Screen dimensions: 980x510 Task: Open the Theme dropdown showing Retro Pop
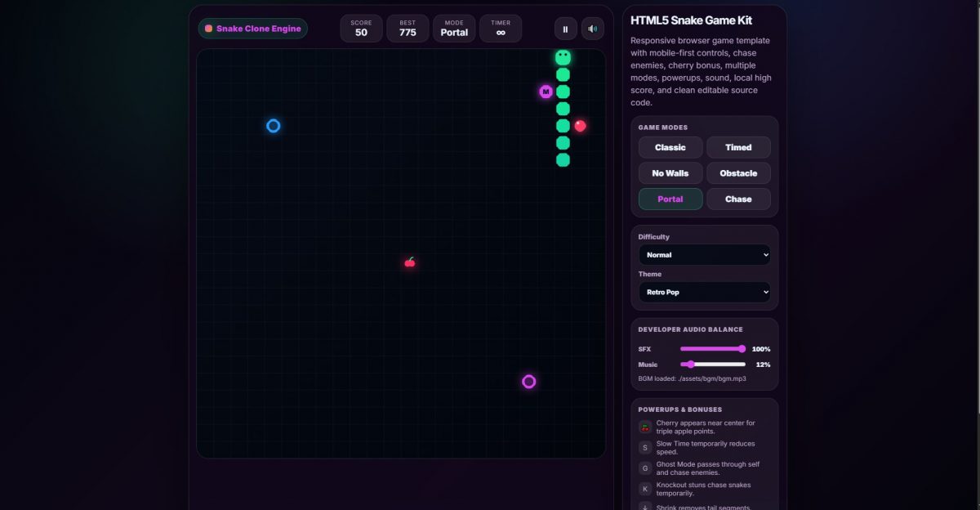[705, 292]
